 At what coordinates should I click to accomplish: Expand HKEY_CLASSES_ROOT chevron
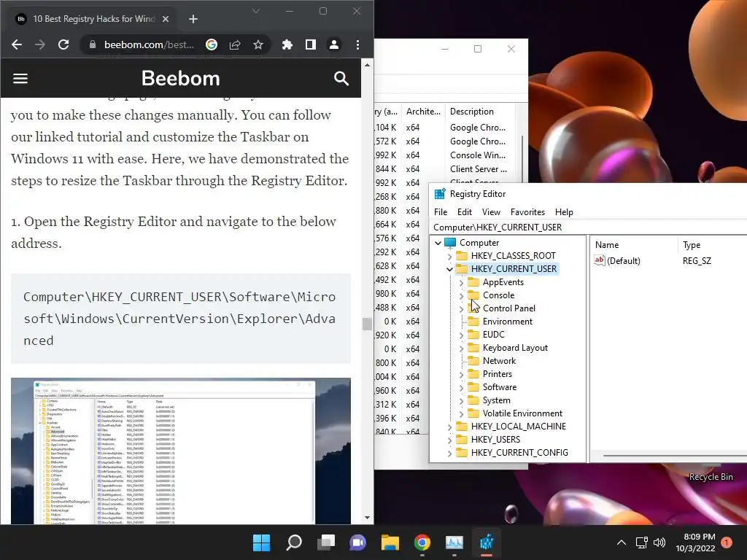[x=449, y=256]
